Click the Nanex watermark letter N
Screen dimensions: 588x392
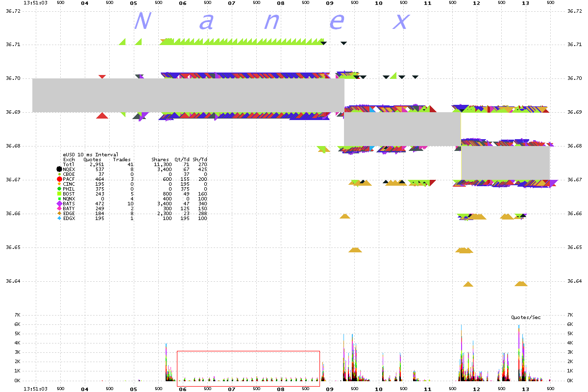(x=142, y=21)
